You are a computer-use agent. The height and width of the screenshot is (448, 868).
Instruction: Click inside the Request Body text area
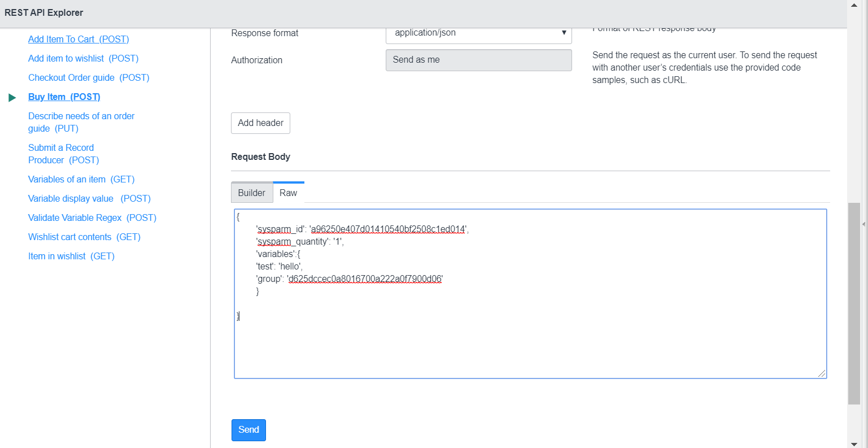tap(530, 294)
